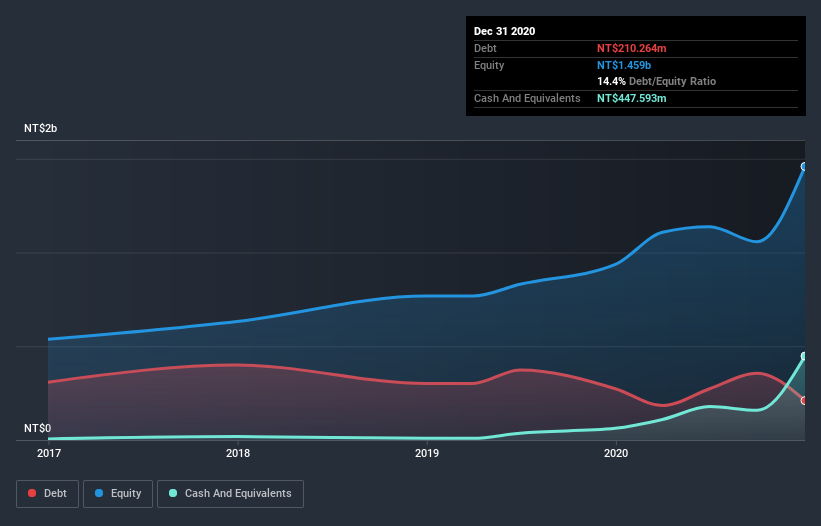Image resolution: width=821 pixels, height=526 pixels.
Task: Toggle the Debt series legend button
Action: pyautogui.click(x=47, y=494)
